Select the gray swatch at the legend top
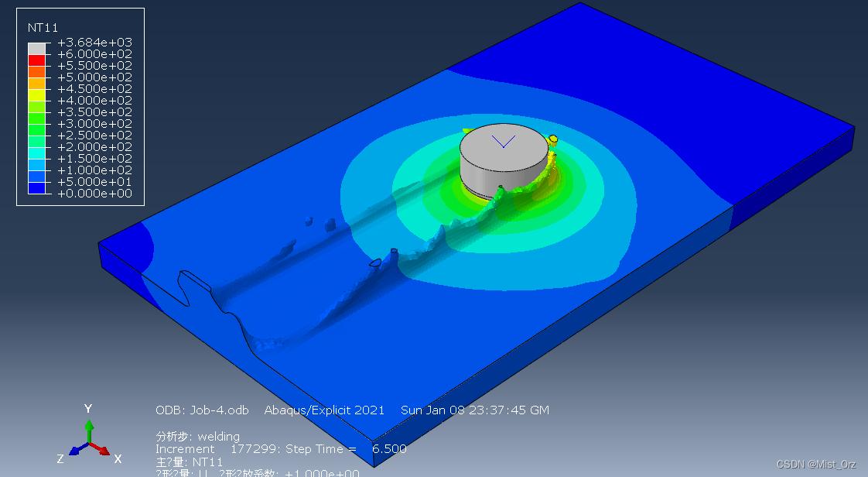The image size is (868, 477). tap(37, 48)
